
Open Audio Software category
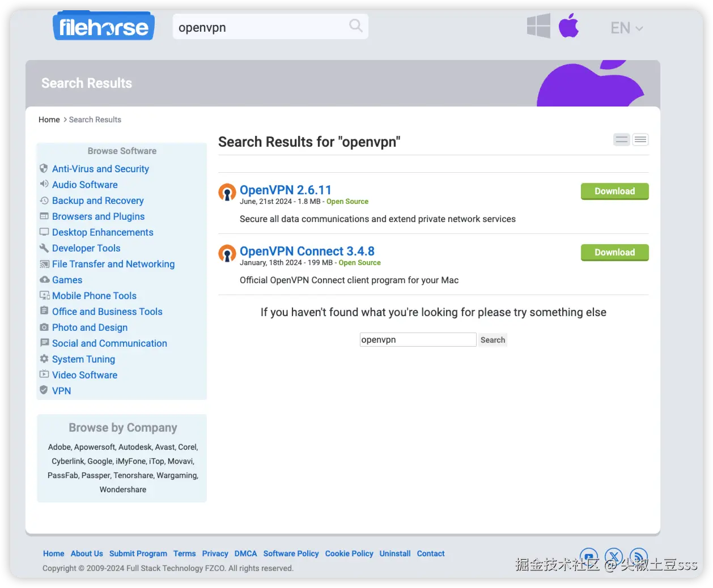point(85,185)
